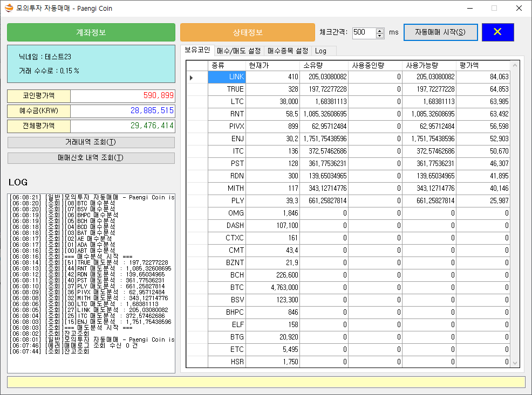Viewport: 532px width, 395px height.
Task: Click the KRW deposit value 28,885,515
Action: (x=123, y=111)
